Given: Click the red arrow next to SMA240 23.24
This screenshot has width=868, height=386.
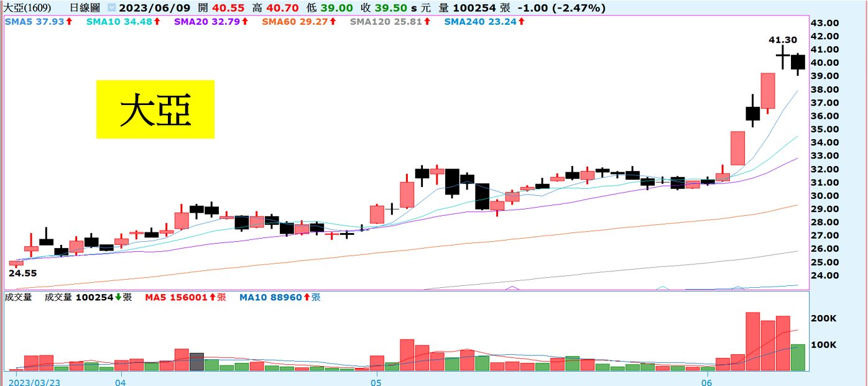Looking at the screenshot, I should pyautogui.click(x=522, y=21).
